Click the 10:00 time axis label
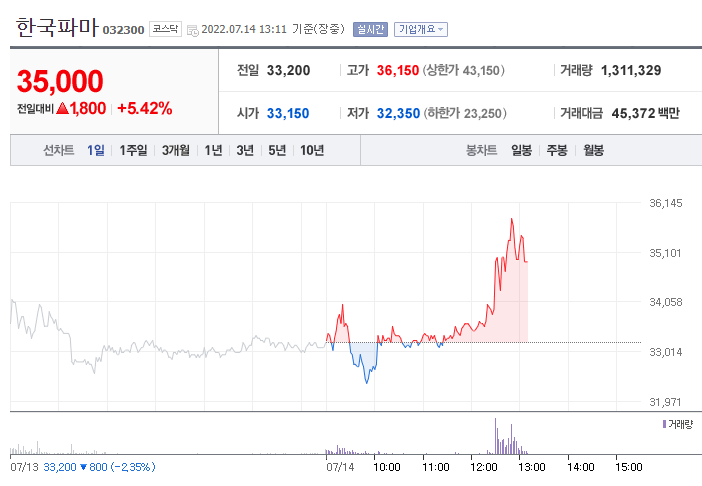The width and height of the screenshot is (702, 486). [x=387, y=467]
